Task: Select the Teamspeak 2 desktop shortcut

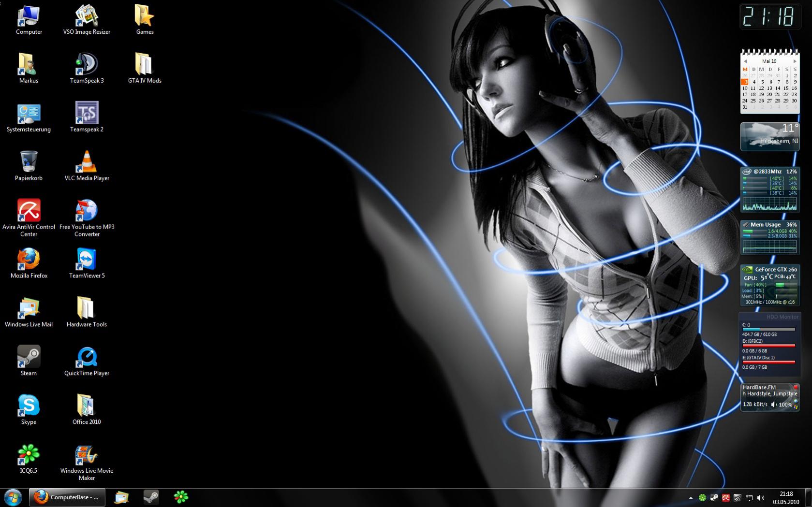Action: coord(87,117)
